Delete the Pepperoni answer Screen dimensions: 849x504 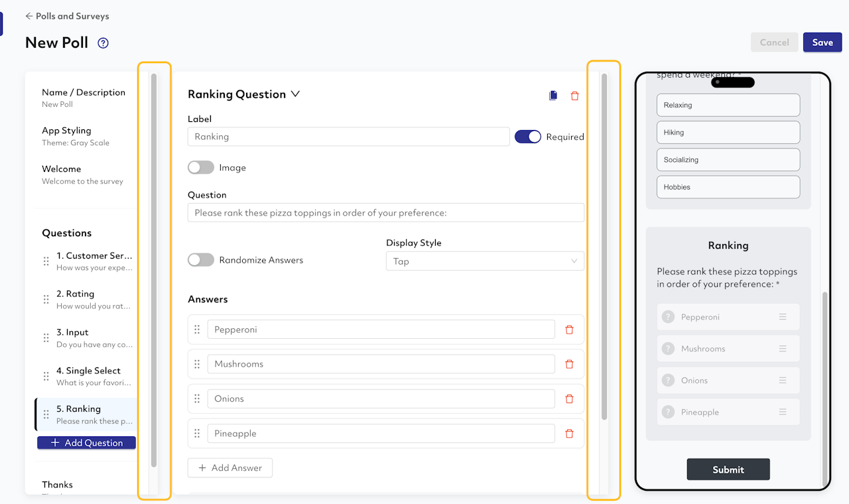(x=569, y=330)
